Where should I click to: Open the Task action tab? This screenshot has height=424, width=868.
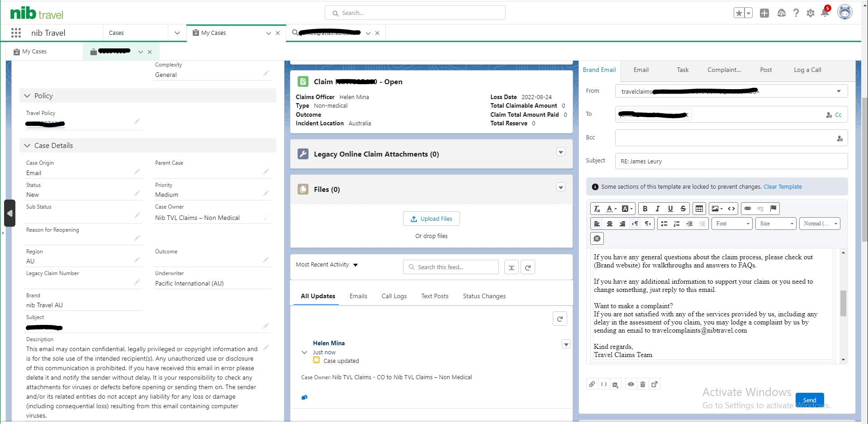683,70
